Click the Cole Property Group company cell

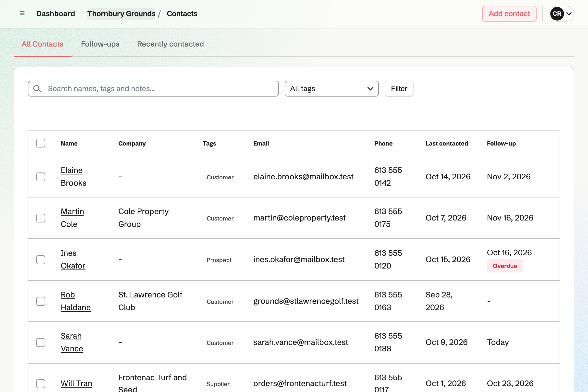(144, 218)
